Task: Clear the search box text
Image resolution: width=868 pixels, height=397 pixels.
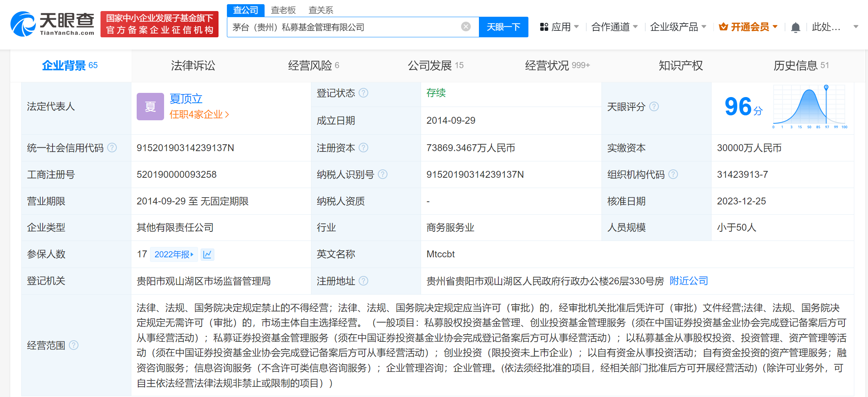Action: 466,27
